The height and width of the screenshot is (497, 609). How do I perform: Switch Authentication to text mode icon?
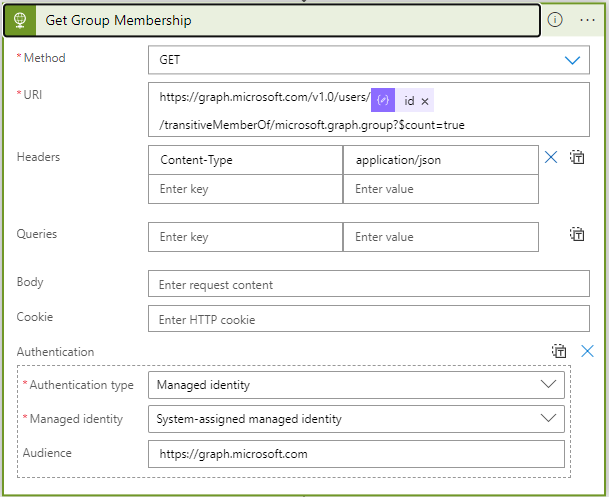pyautogui.click(x=559, y=351)
